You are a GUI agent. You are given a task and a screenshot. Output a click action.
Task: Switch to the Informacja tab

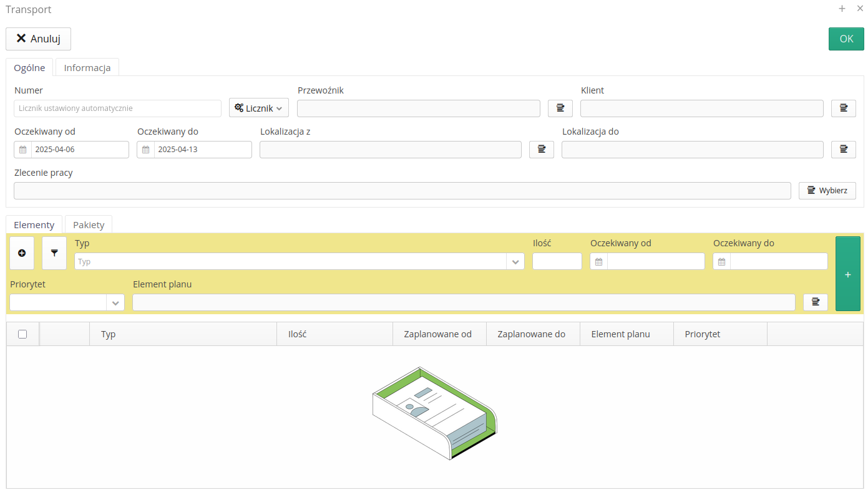(x=87, y=68)
